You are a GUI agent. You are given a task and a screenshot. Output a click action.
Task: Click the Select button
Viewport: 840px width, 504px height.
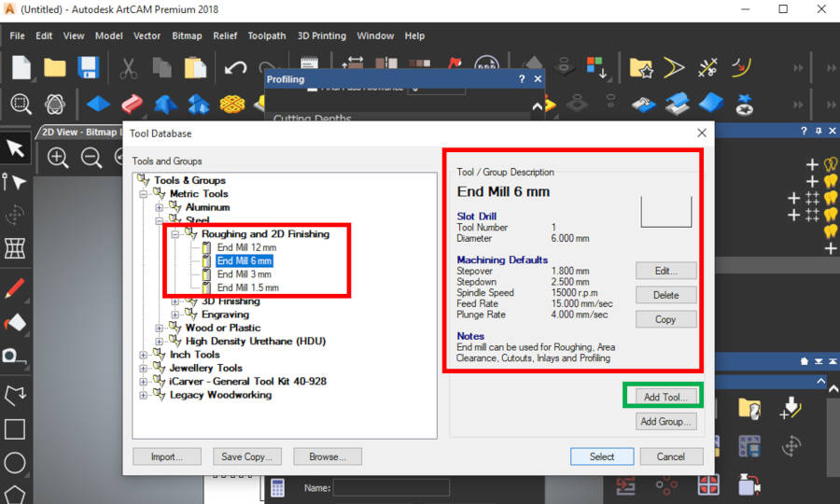click(x=602, y=457)
